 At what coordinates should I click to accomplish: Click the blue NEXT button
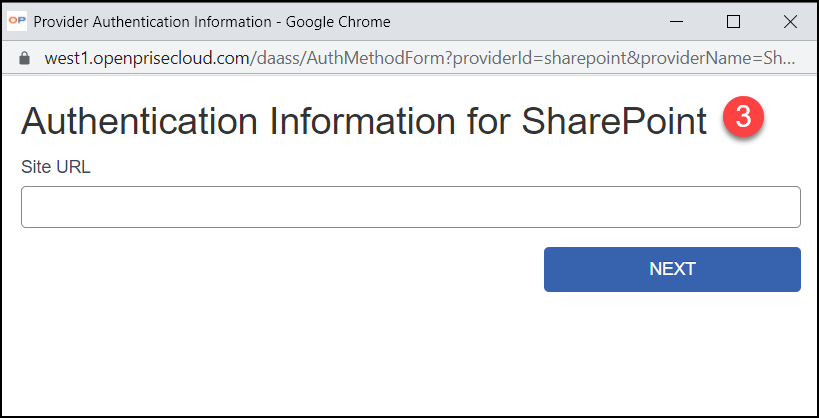[x=672, y=269]
